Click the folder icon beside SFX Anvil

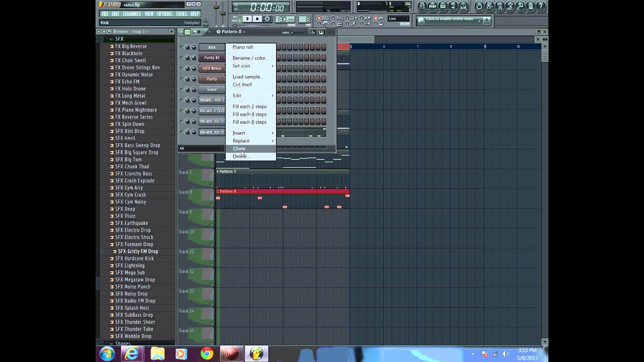coord(112,138)
